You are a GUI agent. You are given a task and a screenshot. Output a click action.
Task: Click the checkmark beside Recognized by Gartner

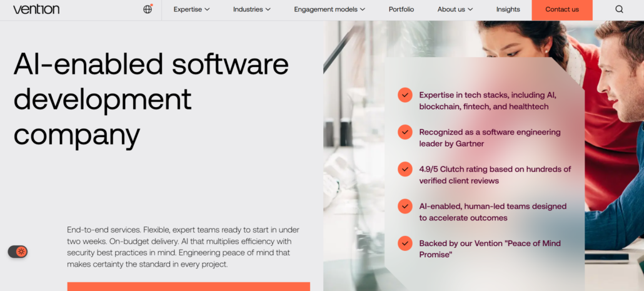[405, 132]
